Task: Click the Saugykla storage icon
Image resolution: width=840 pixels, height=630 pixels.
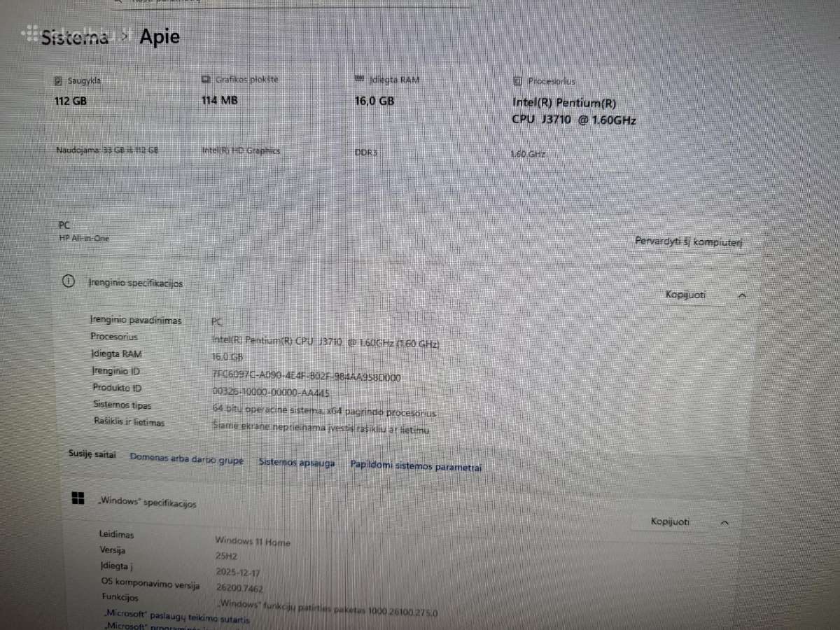Action: [x=58, y=81]
